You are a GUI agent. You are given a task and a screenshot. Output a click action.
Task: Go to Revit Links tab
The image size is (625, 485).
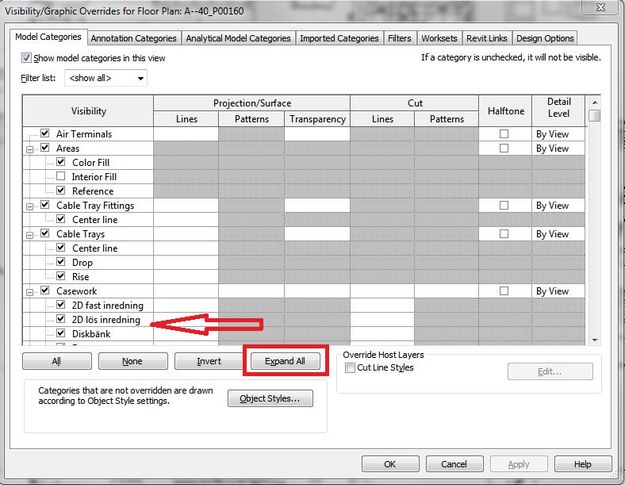pyautogui.click(x=487, y=38)
